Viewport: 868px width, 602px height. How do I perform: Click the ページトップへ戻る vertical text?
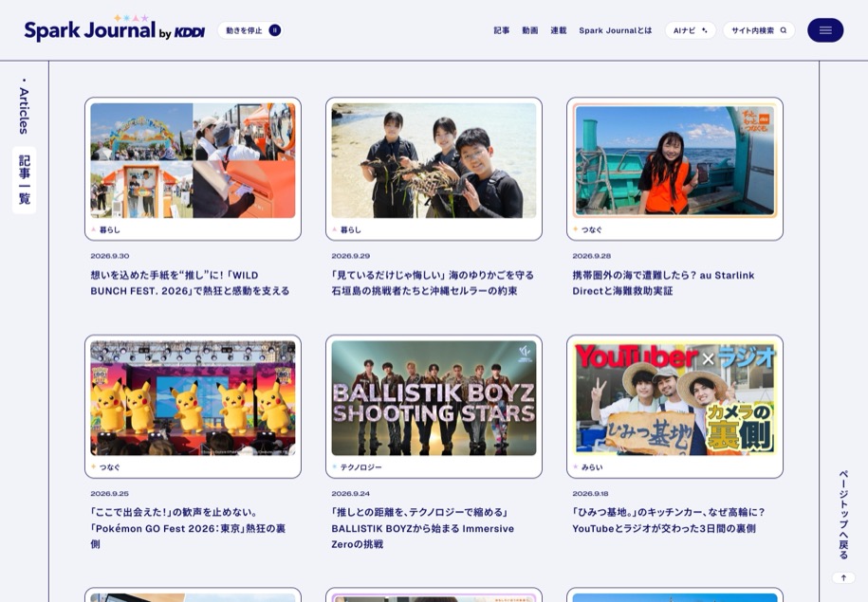click(x=843, y=515)
